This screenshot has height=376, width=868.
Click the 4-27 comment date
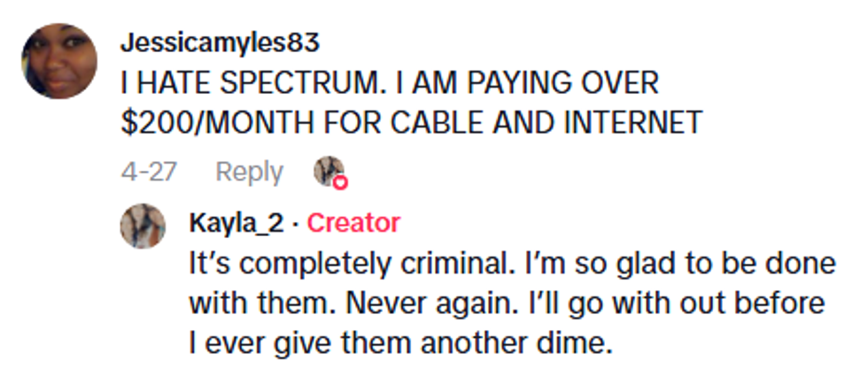click(148, 172)
